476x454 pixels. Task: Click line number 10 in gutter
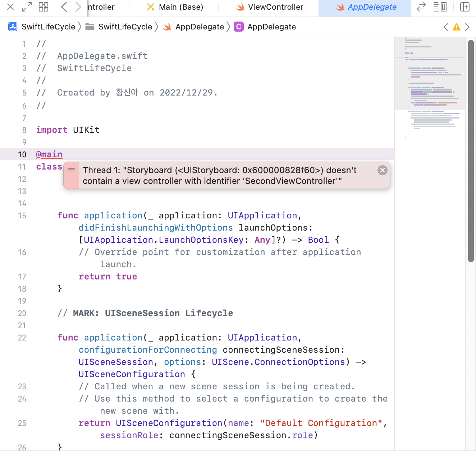[22, 154]
